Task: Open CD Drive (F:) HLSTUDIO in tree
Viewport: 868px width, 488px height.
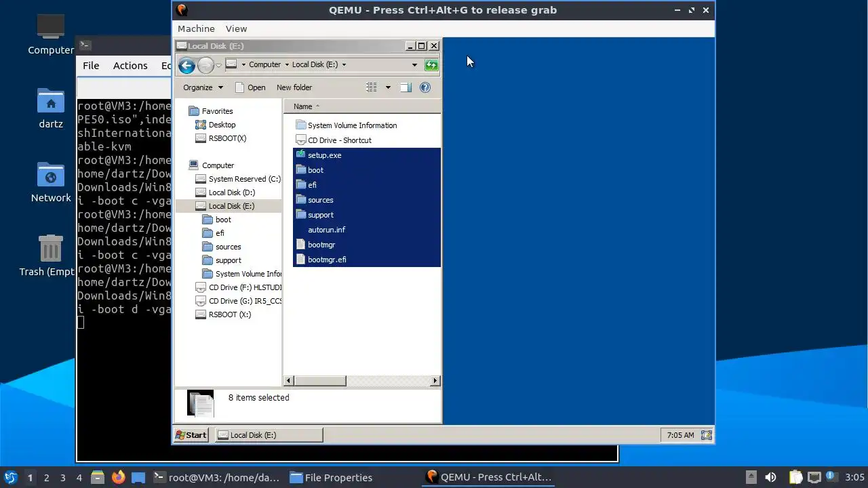Action: point(245,287)
